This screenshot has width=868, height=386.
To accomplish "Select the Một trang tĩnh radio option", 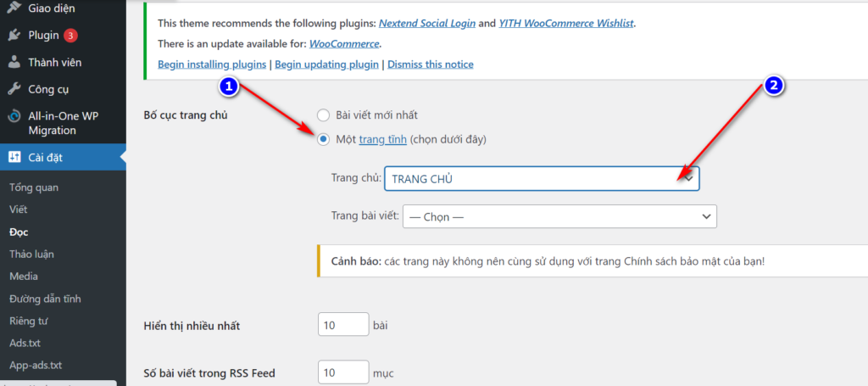I will [323, 140].
